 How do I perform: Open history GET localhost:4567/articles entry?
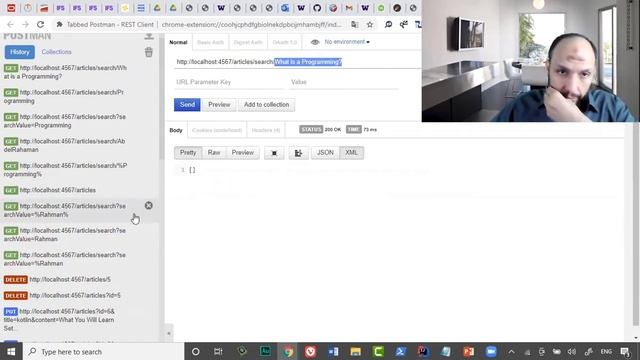[50, 190]
